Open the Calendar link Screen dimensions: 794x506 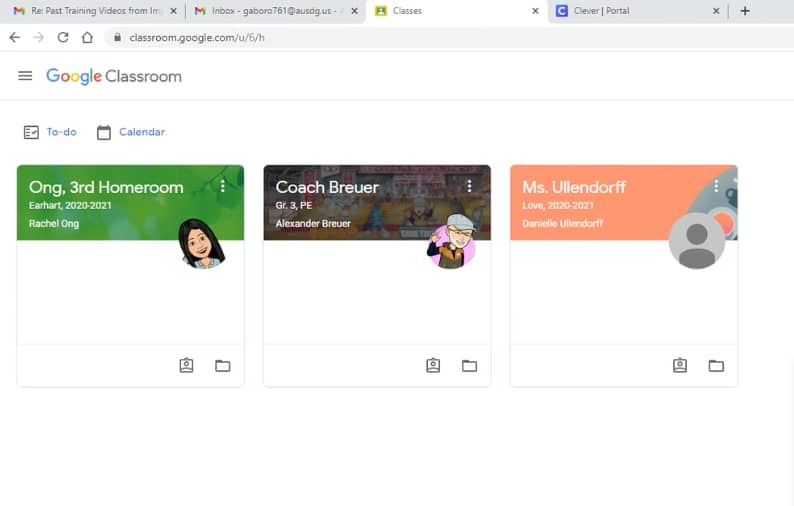coord(142,132)
